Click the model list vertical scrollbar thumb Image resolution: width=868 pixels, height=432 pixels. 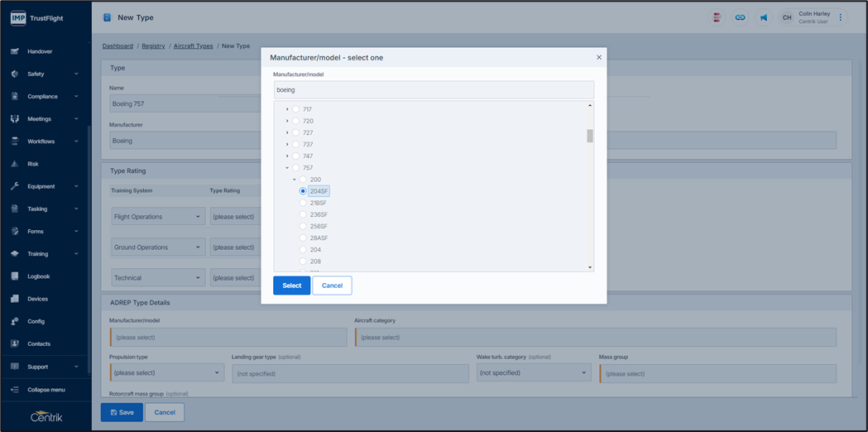[x=590, y=136]
